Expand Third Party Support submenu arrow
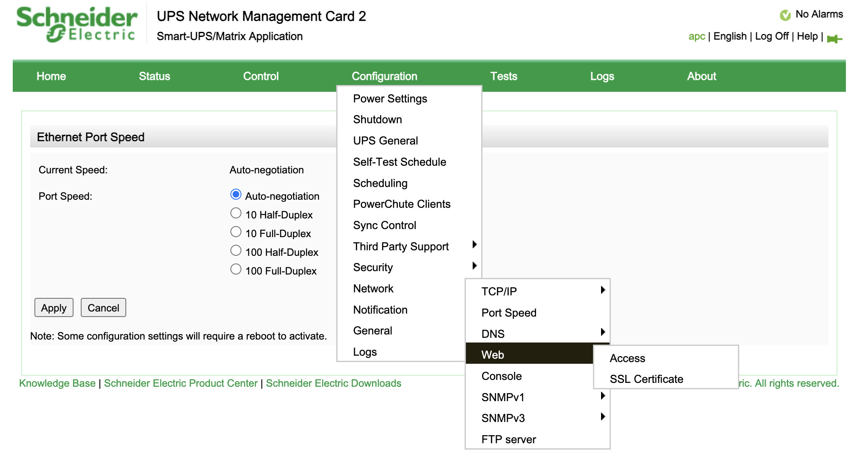 pos(474,244)
